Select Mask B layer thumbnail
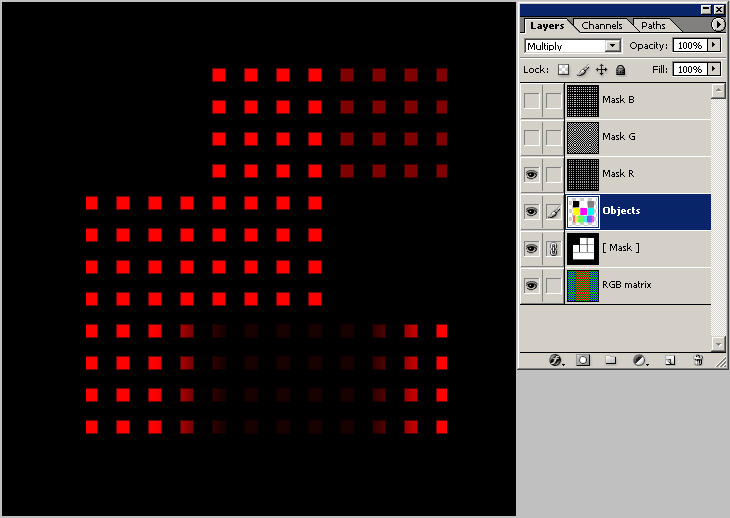 pos(583,101)
